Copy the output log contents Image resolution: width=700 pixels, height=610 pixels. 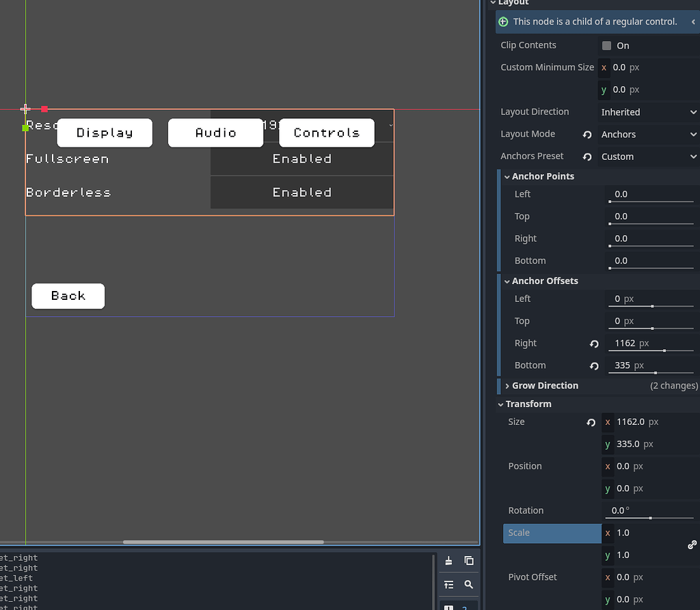tap(469, 560)
